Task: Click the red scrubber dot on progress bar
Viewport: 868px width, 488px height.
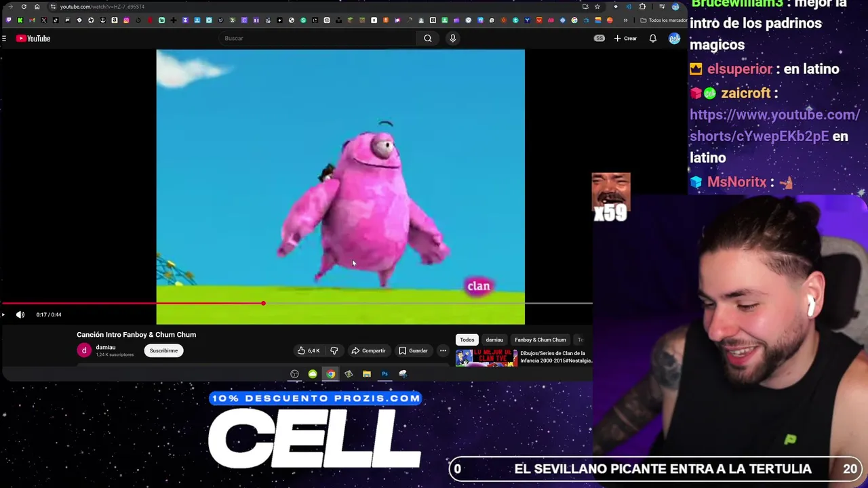Action: coord(263,303)
